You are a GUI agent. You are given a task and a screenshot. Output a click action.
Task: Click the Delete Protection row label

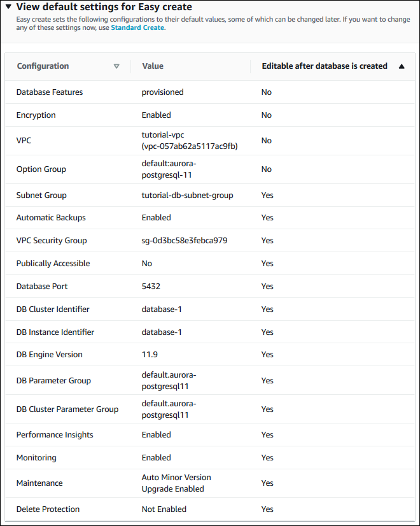pyautogui.click(x=48, y=509)
